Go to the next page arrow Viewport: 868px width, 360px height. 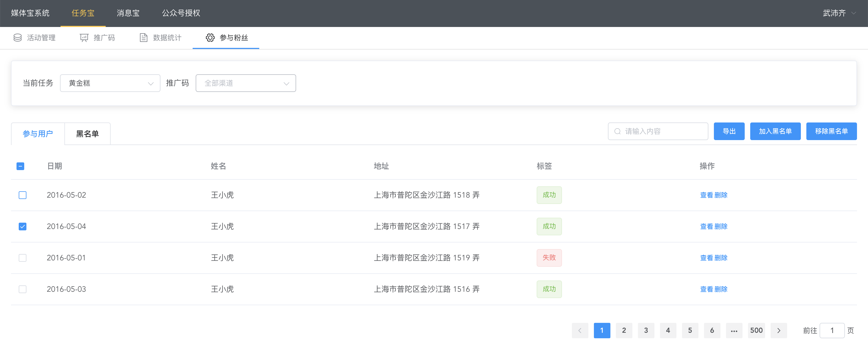(x=779, y=330)
